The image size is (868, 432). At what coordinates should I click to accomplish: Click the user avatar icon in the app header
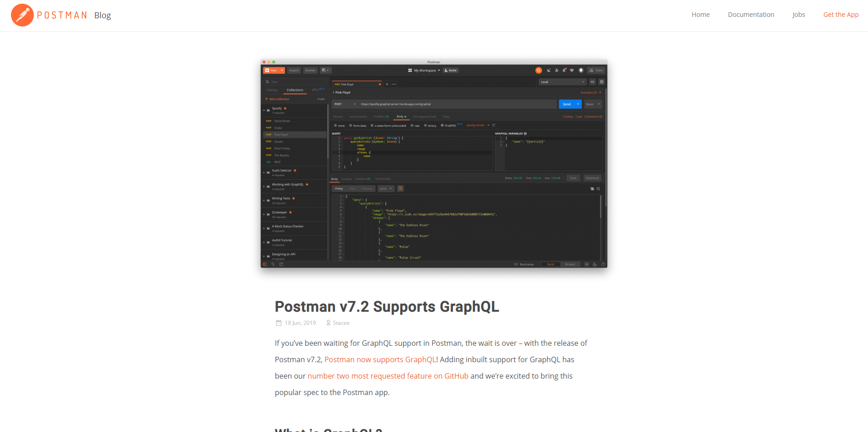(x=581, y=70)
